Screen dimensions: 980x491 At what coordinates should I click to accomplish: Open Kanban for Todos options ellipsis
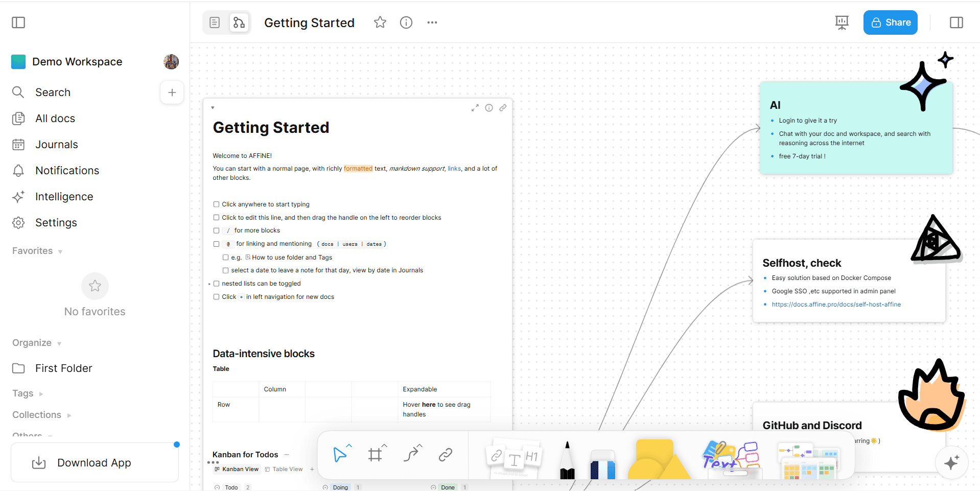coord(287,454)
